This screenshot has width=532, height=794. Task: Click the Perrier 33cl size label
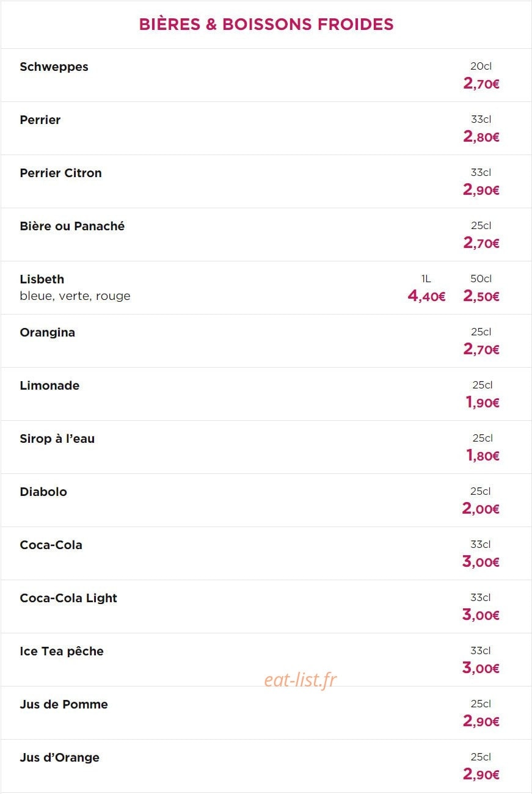coord(481,120)
